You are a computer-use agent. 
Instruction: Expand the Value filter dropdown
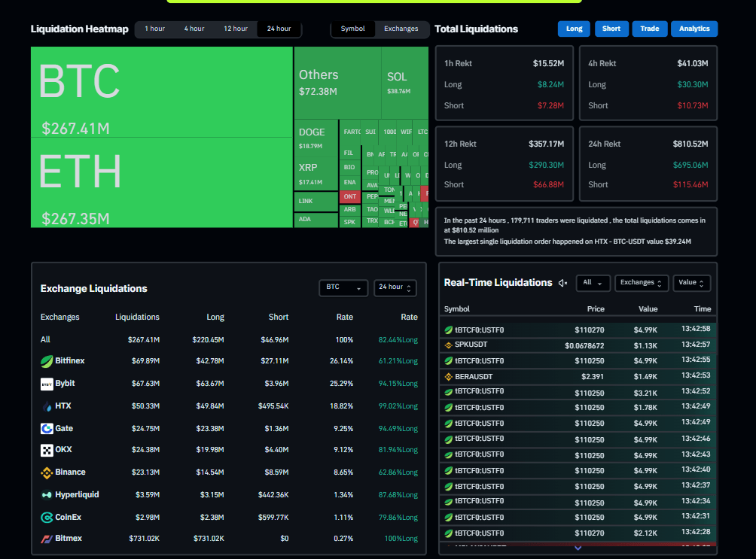691,283
